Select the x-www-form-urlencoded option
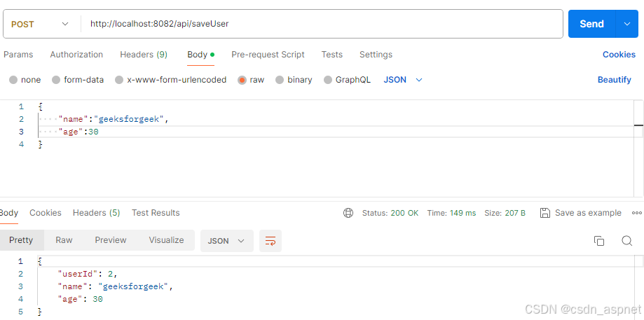644x320 pixels. [x=171, y=80]
